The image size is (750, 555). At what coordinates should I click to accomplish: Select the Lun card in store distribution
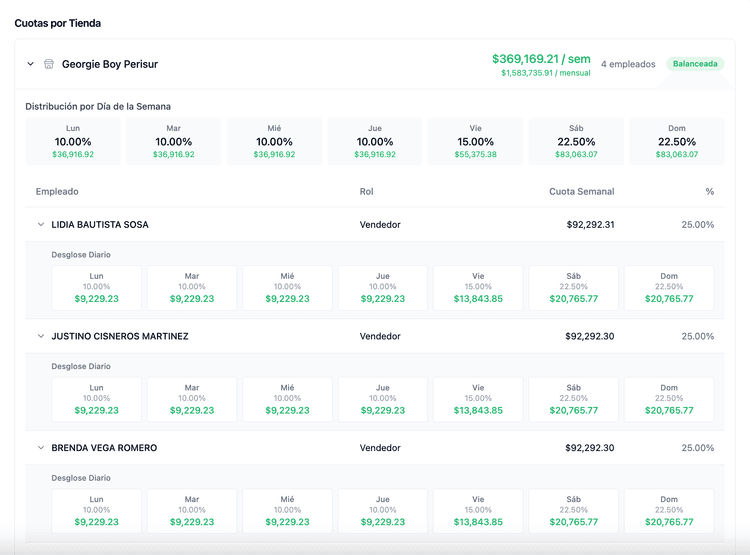[x=73, y=141]
